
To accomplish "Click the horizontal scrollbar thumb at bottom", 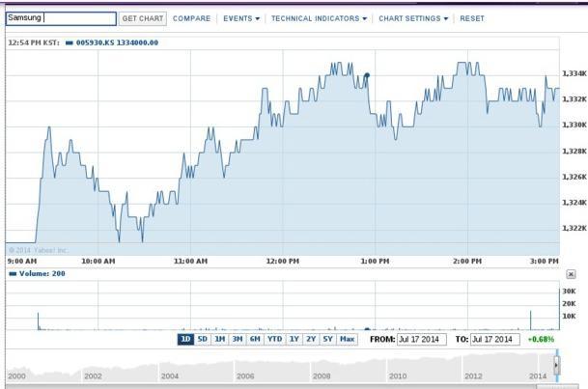I will tap(557, 387).
